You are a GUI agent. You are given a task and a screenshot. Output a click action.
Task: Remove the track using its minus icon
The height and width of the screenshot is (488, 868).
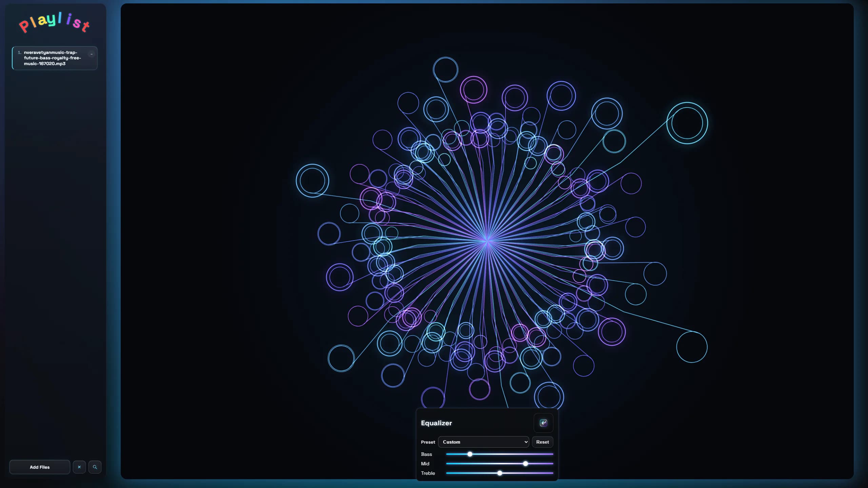[91, 54]
